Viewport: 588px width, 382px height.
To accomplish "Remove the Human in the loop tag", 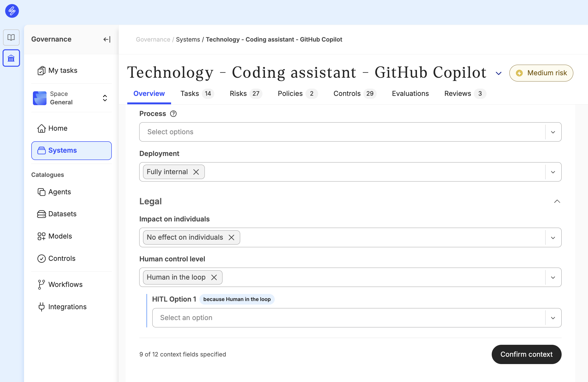I will [x=214, y=277].
